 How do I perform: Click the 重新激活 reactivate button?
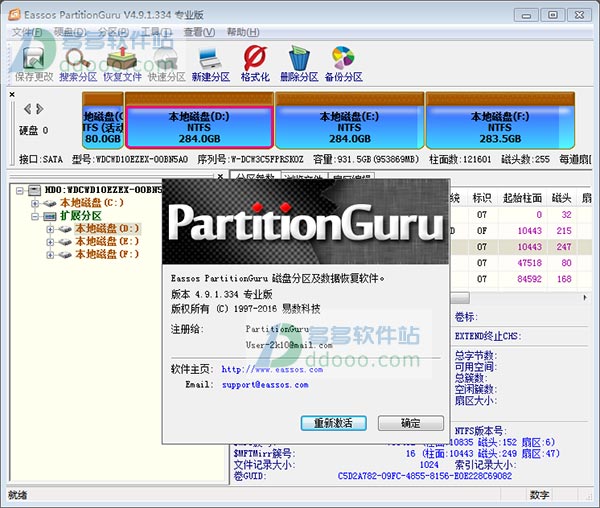[x=333, y=423]
